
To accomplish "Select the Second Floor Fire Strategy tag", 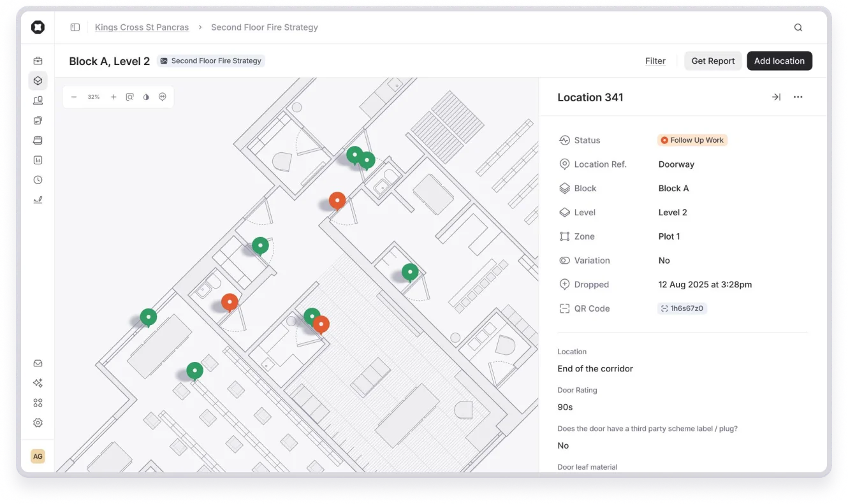I will [211, 61].
